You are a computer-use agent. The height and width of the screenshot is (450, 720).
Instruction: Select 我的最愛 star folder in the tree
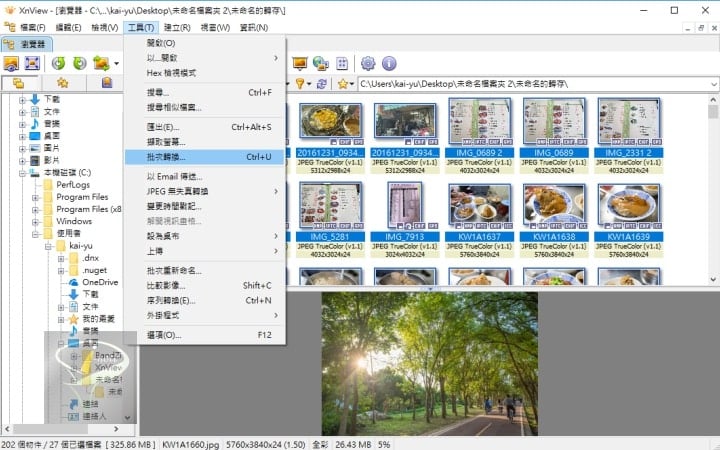[91, 319]
